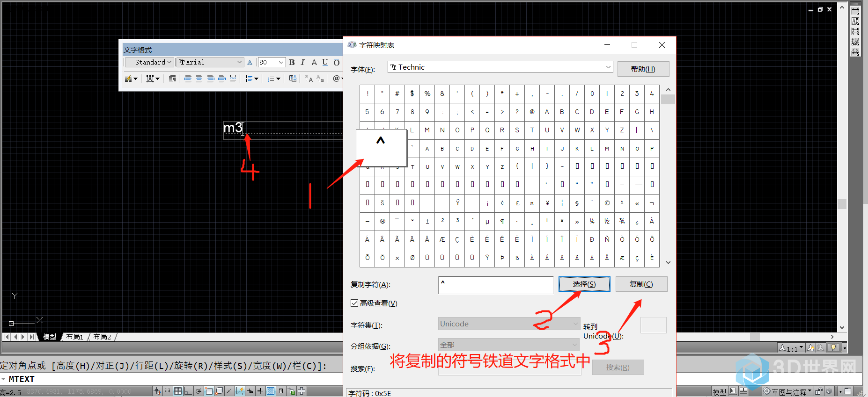Toggle dynamic UCS in status bar
The height and width of the screenshot is (397, 868).
pyautogui.click(x=240, y=391)
